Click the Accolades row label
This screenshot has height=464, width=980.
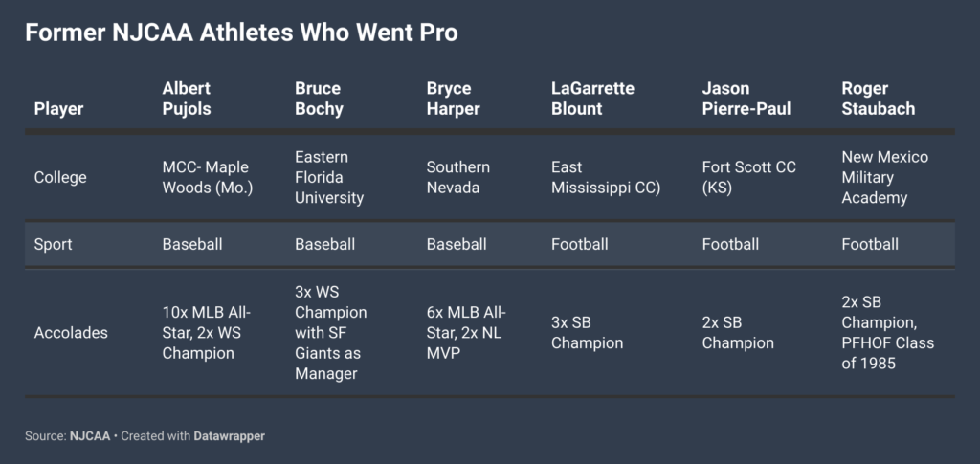coord(71,332)
